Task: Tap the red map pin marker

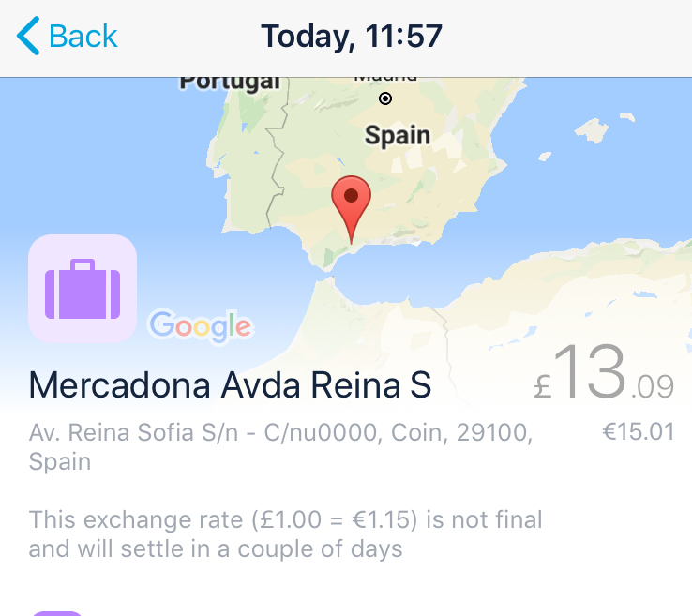Action: click(x=351, y=209)
